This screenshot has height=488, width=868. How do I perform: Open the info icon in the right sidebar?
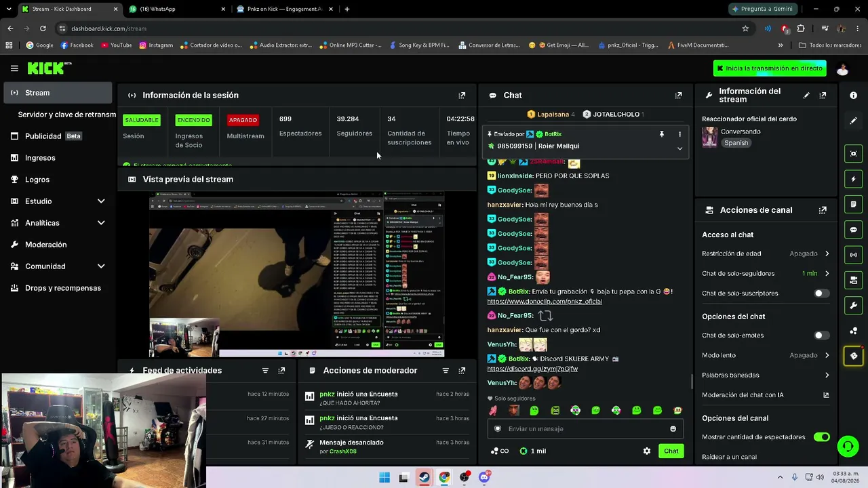pyautogui.click(x=854, y=96)
